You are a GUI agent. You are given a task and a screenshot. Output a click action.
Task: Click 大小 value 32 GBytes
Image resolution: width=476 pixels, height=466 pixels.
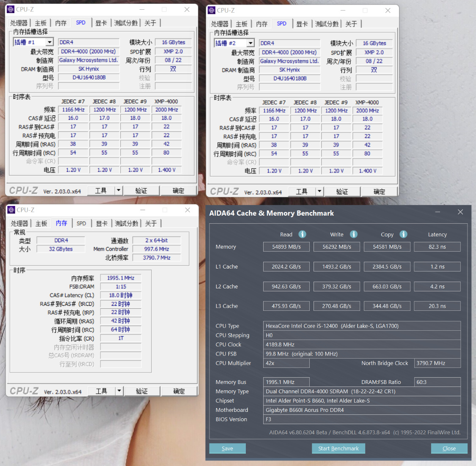pyautogui.click(x=61, y=249)
